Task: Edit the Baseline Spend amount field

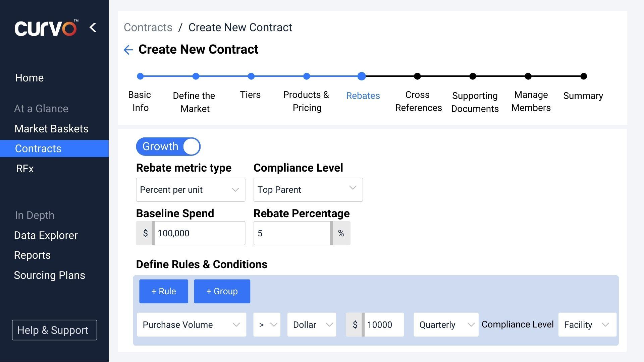Action: click(200, 233)
